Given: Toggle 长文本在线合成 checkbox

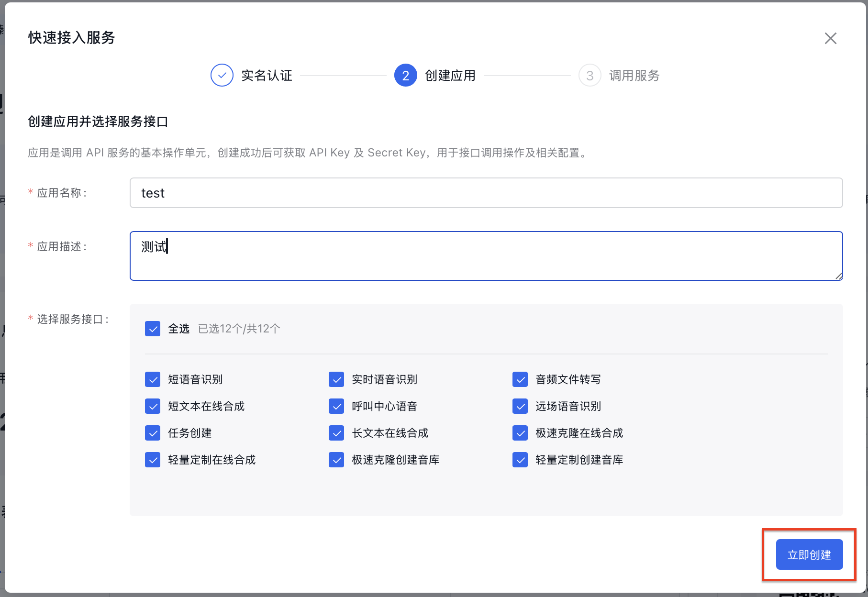Looking at the screenshot, I should point(336,433).
